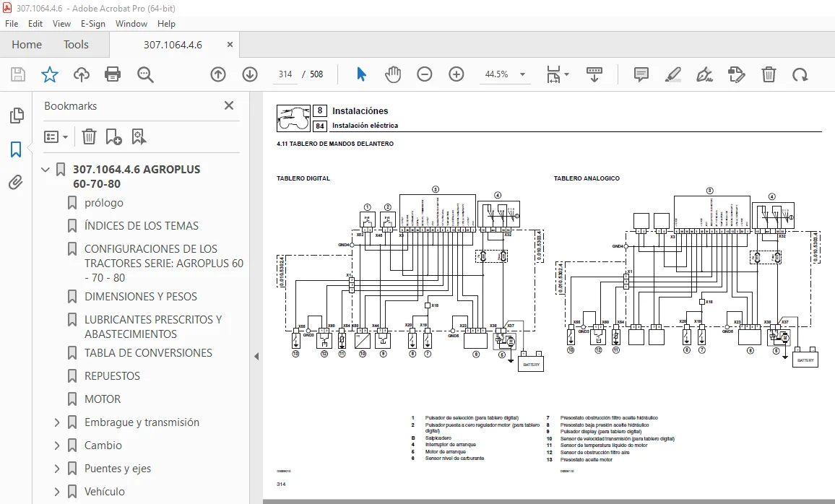Rotate the page view icon
The height and width of the screenshot is (504, 835).
pyautogui.click(x=800, y=74)
